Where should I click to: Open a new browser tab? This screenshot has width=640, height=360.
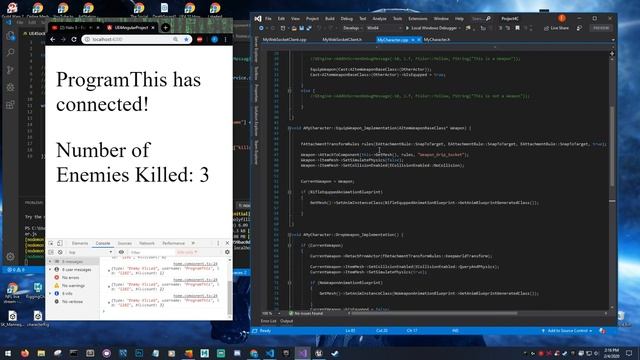pyautogui.click(x=165, y=27)
